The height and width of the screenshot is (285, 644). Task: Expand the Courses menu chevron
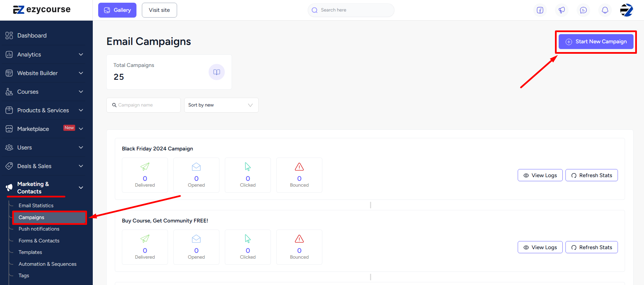(x=81, y=92)
